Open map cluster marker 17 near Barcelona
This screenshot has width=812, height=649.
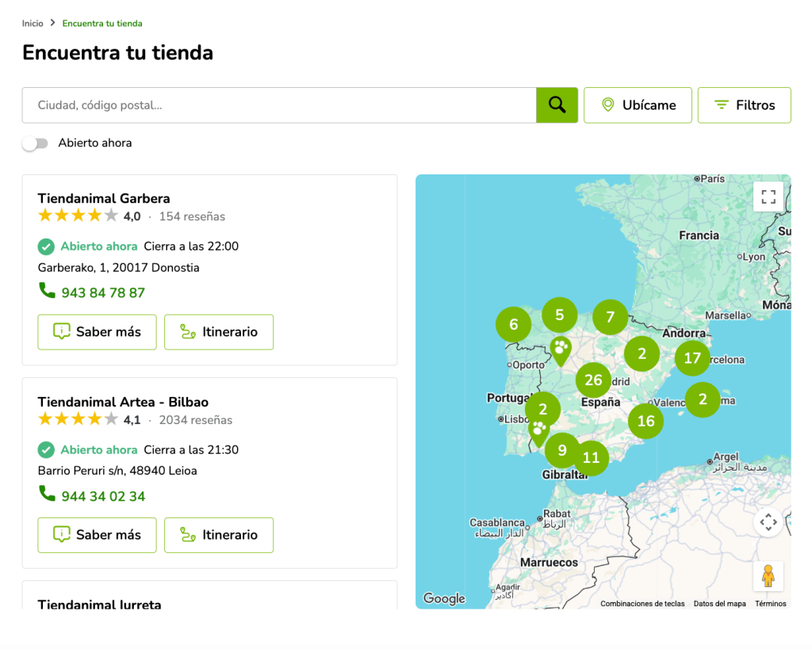point(692,358)
